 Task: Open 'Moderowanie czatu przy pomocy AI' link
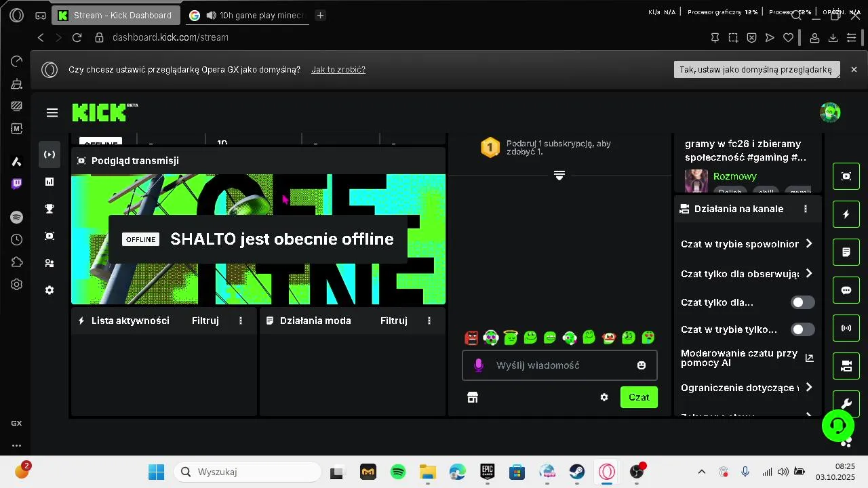pos(747,358)
